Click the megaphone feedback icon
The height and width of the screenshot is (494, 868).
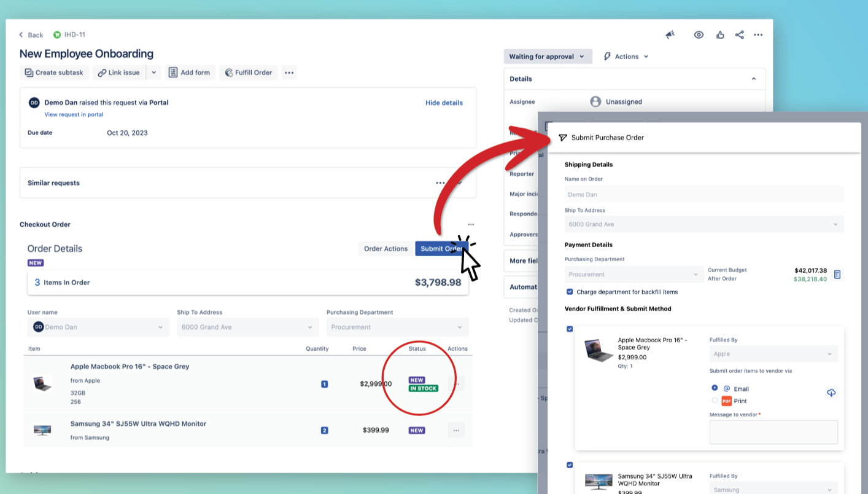[670, 35]
